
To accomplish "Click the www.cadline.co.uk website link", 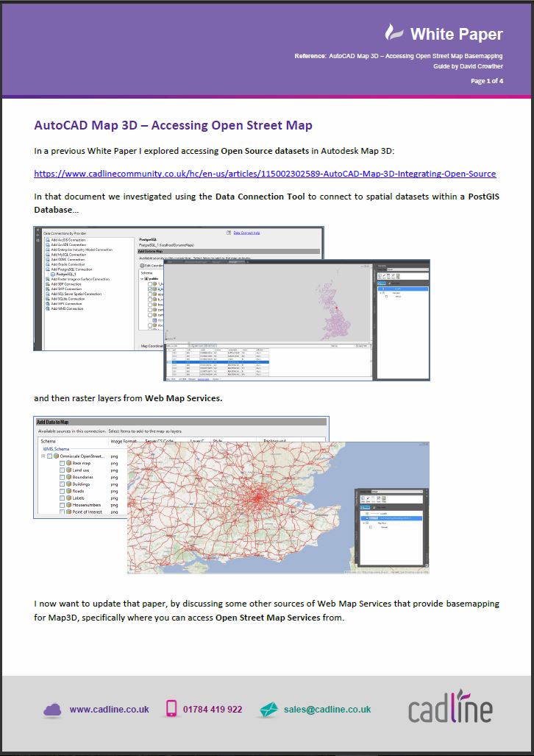I will click(x=110, y=709).
